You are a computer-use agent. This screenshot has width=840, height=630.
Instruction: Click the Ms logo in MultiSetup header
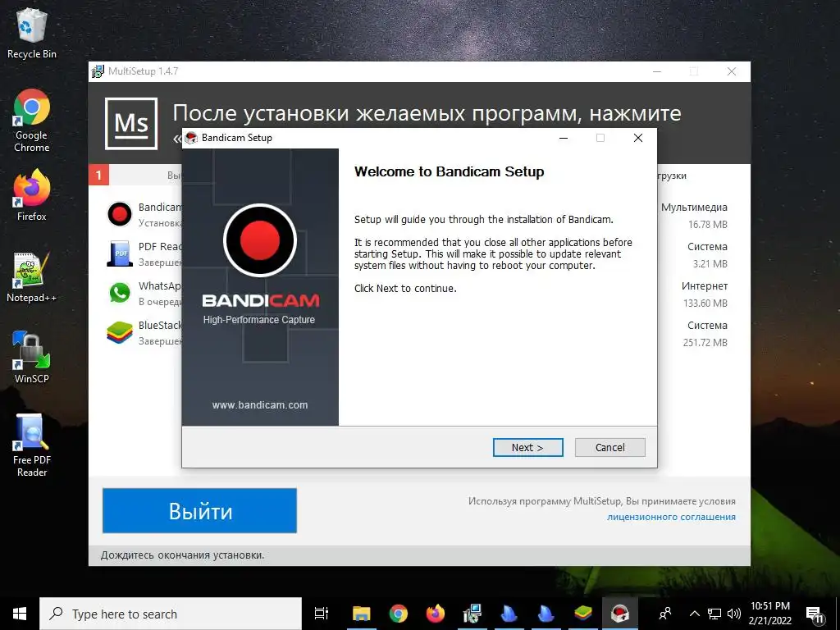[131, 123]
